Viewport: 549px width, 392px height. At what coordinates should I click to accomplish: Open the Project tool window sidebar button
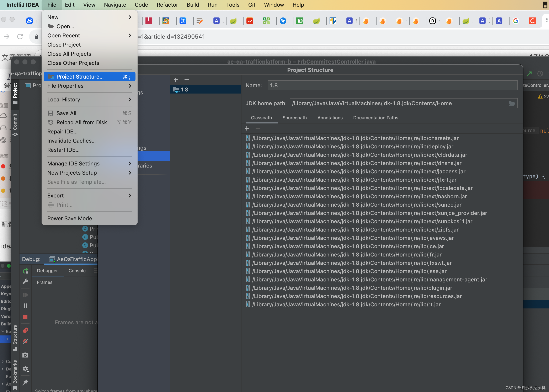pos(15,94)
